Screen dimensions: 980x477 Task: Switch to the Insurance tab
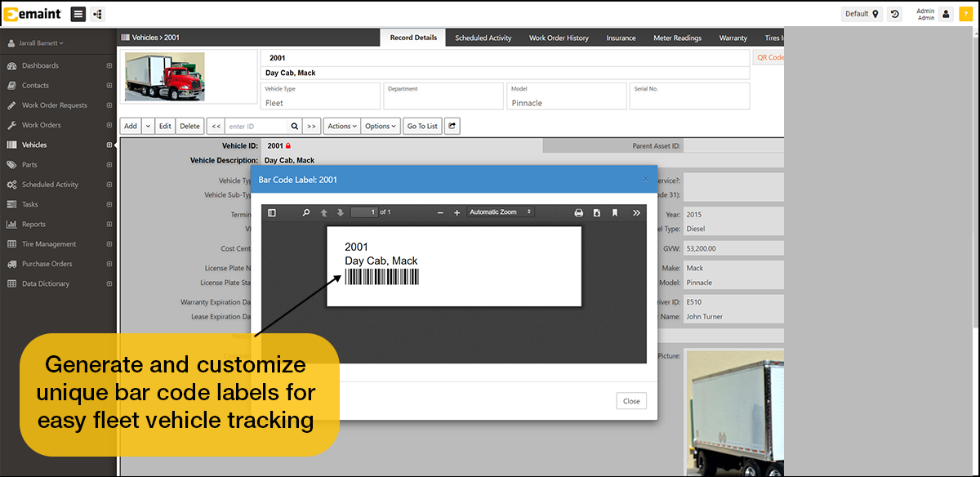click(x=621, y=38)
